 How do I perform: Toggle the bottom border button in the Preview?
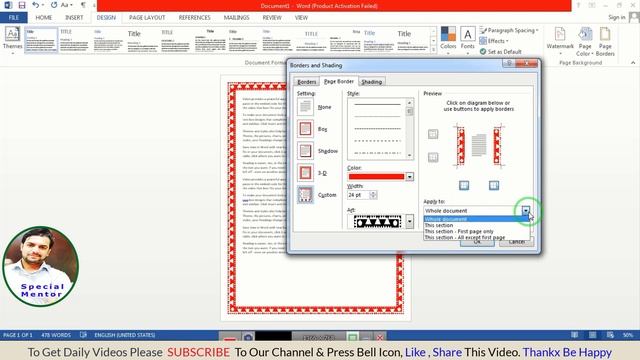pos(433,157)
